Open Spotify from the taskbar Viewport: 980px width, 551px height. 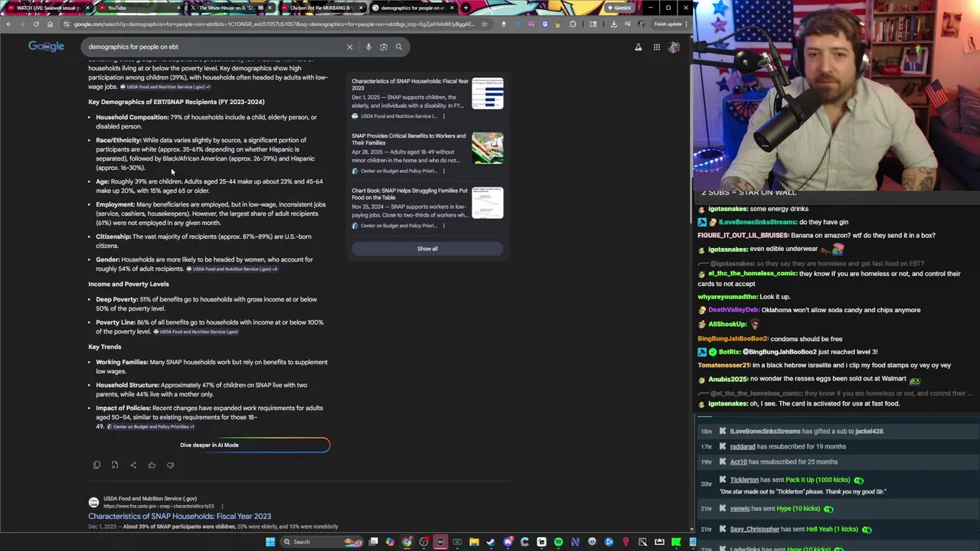(x=558, y=542)
